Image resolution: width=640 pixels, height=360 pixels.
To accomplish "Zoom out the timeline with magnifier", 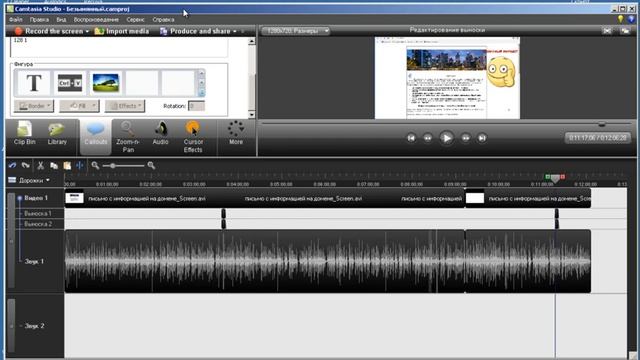I will (95, 165).
